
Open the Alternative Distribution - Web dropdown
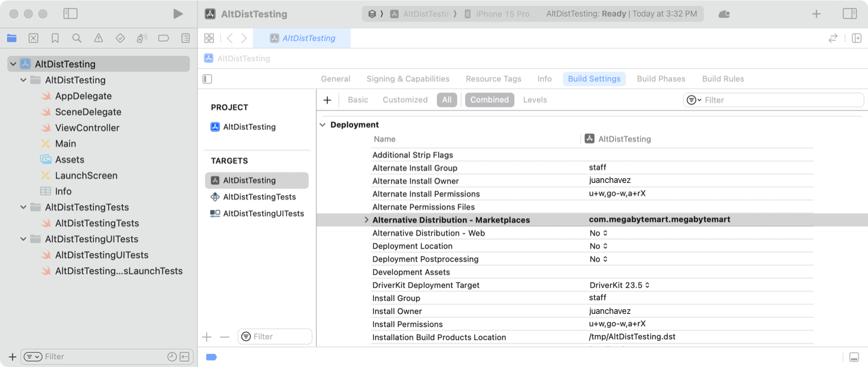598,233
